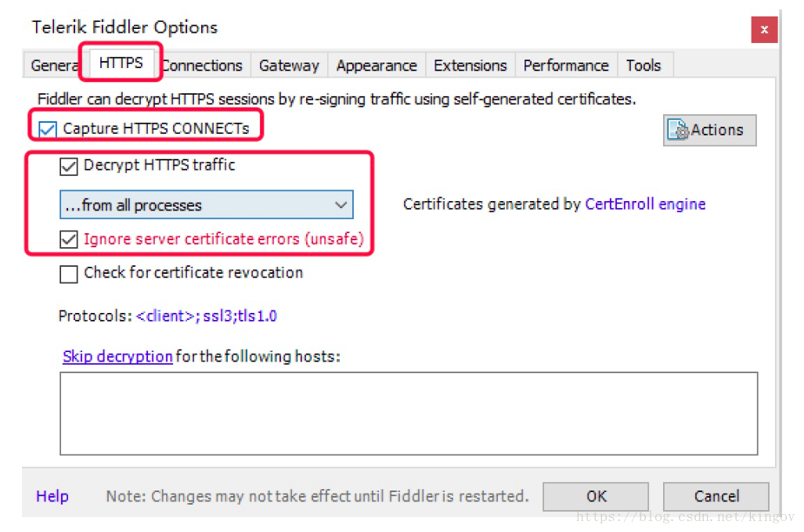Open the Help link
This screenshot has width=804, height=532.
[52, 496]
